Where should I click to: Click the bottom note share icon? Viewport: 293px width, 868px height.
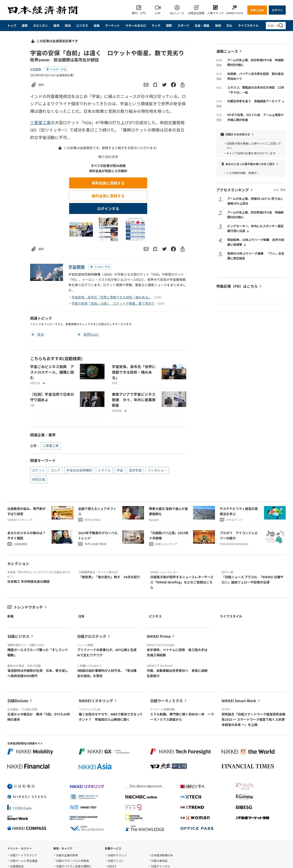tap(155, 249)
